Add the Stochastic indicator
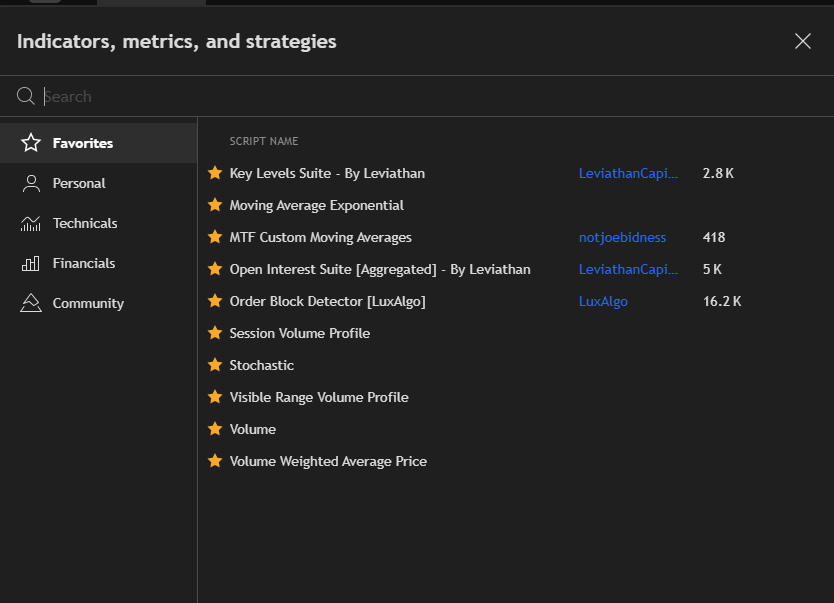This screenshot has height=603, width=834. click(261, 365)
